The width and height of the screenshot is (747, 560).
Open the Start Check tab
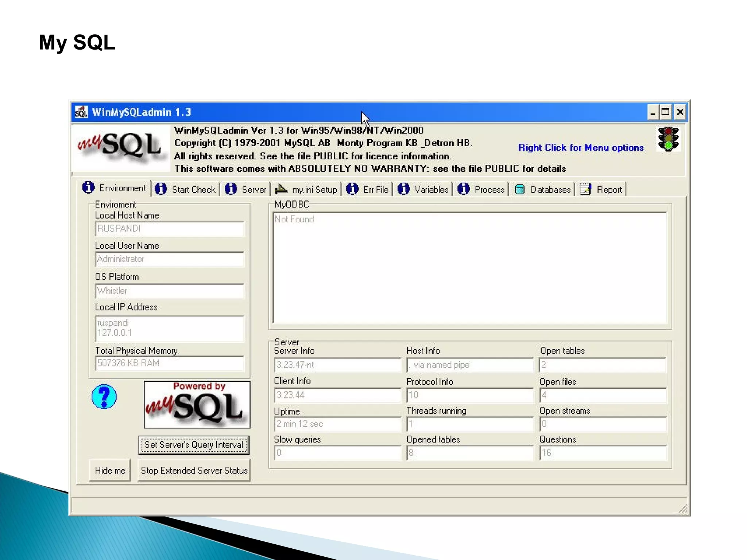point(185,189)
